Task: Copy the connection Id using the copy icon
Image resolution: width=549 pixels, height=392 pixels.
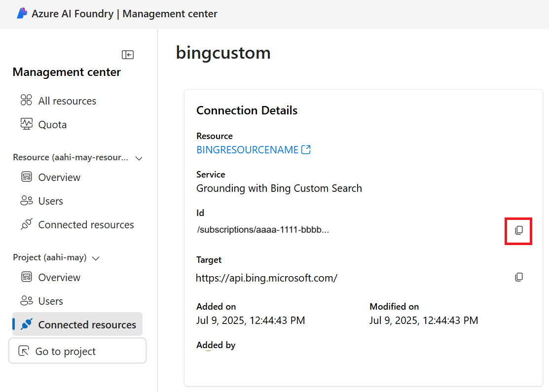Action: tap(518, 230)
